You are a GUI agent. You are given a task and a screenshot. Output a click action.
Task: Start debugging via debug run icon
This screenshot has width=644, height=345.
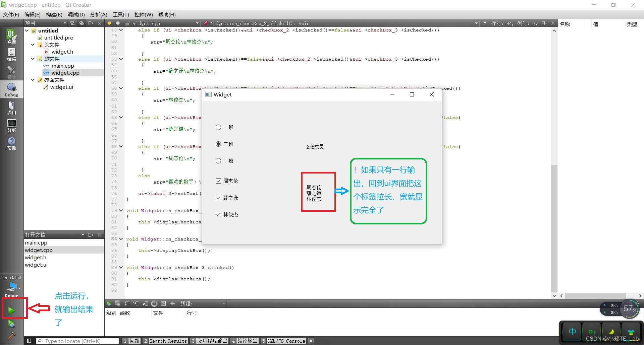[11, 323]
